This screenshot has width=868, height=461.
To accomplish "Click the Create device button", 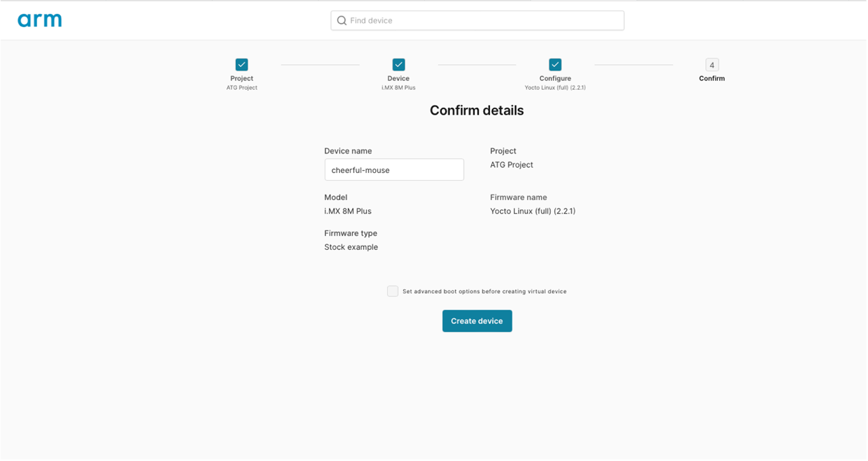I will [477, 321].
